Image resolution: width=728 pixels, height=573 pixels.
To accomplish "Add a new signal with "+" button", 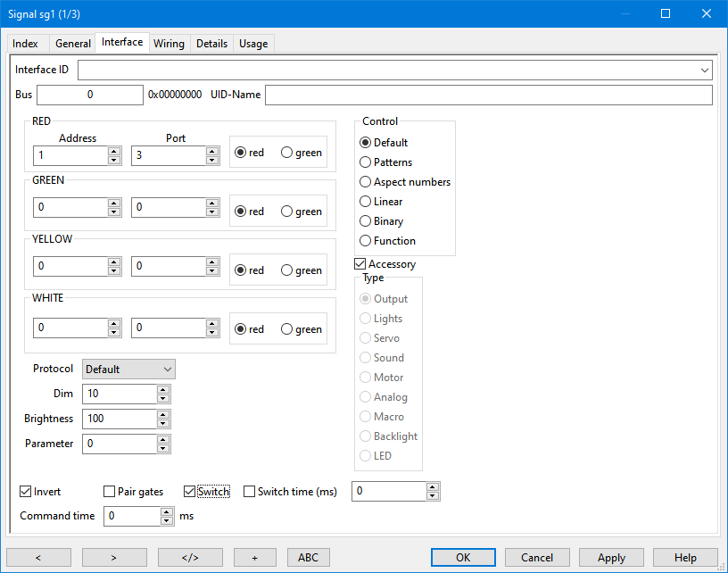I will [x=255, y=557].
